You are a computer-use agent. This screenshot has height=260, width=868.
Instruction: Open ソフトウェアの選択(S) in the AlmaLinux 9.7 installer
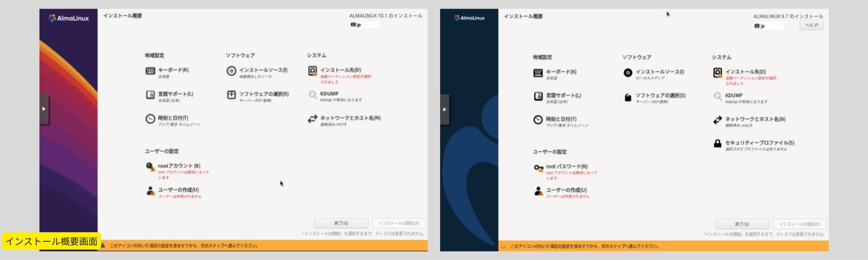coord(654,97)
